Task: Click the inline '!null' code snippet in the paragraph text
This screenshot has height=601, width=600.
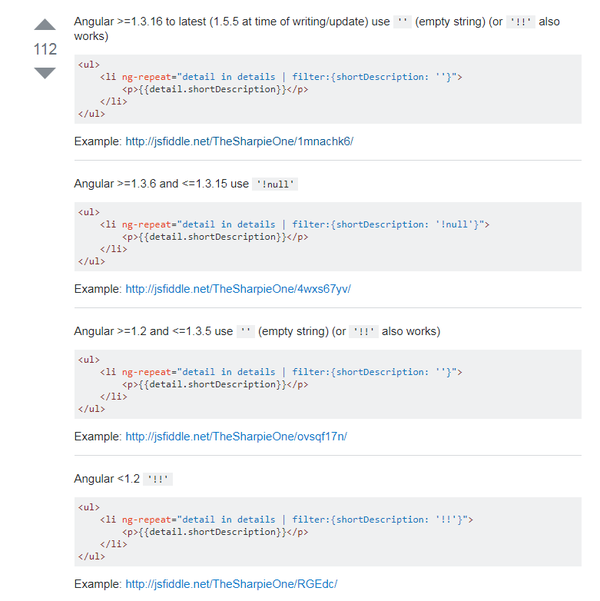Action: (277, 184)
